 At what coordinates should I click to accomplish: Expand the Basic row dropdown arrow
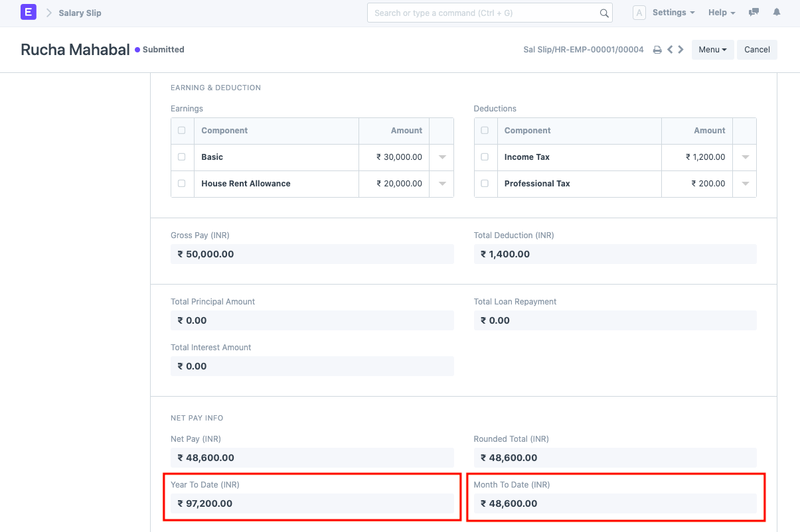(442, 157)
